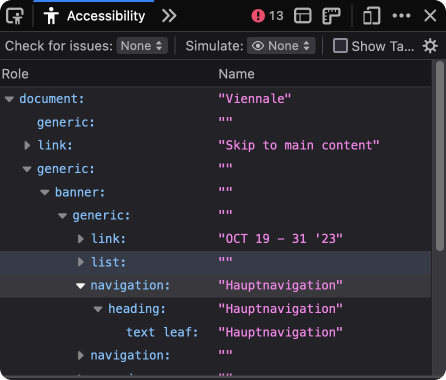Click the Role column header

point(108,74)
